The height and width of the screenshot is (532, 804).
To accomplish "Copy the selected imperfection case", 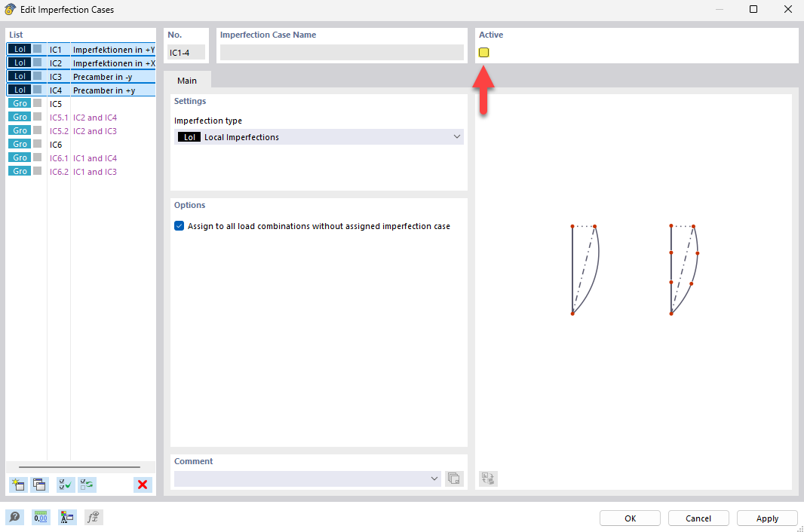I will coord(39,485).
